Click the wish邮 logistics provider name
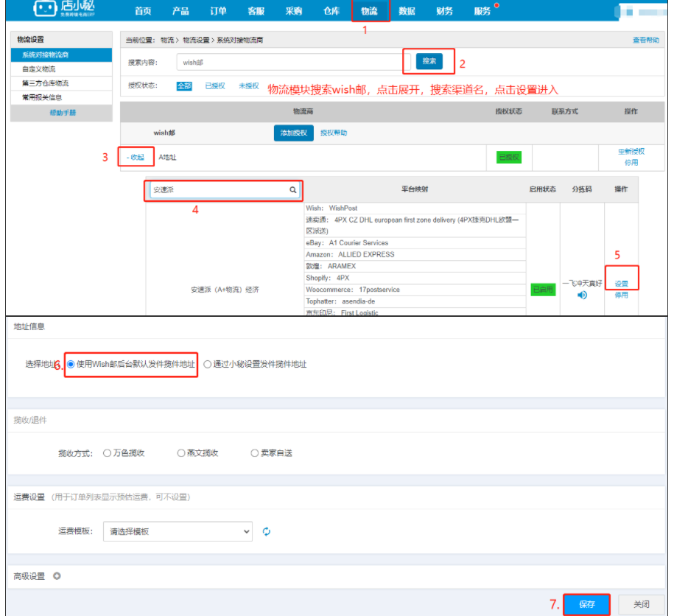This screenshot has width=674, height=616. click(x=164, y=133)
